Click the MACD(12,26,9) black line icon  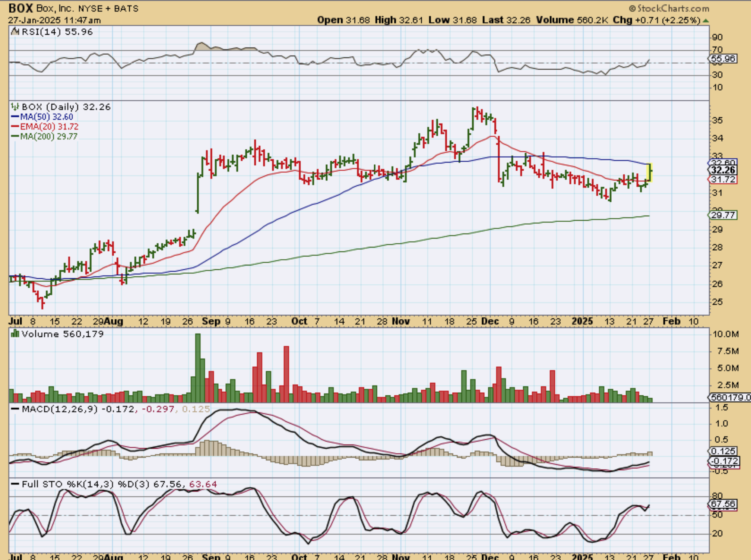click(x=15, y=409)
